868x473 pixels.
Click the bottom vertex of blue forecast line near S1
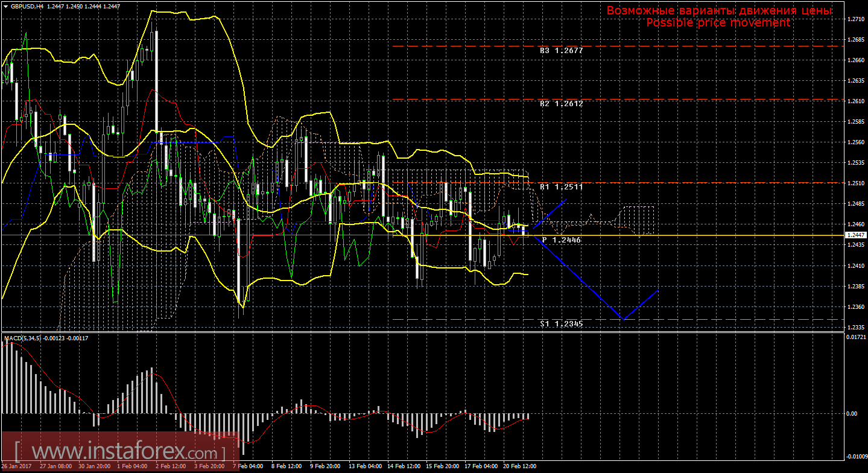(623, 319)
